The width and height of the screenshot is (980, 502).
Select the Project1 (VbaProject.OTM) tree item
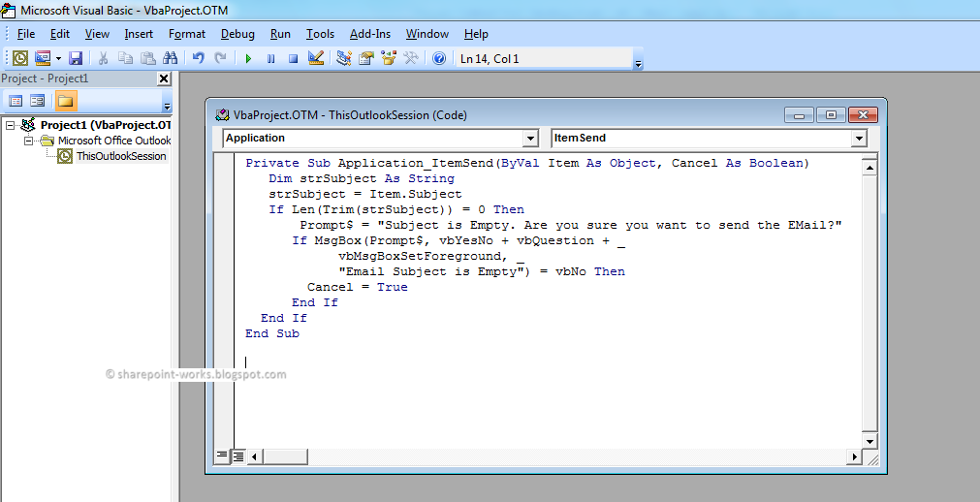tap(105, 125)
